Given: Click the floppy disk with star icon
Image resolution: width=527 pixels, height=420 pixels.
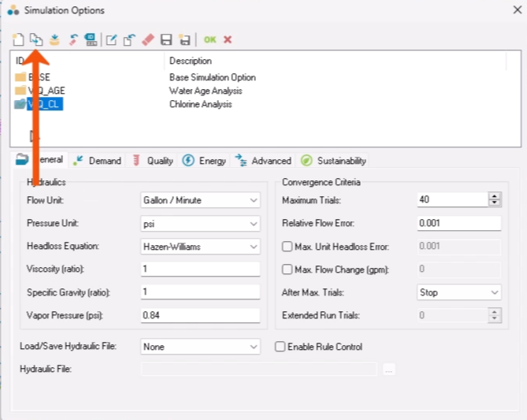Looking at the screenshot, I should [x=184, y=39].
